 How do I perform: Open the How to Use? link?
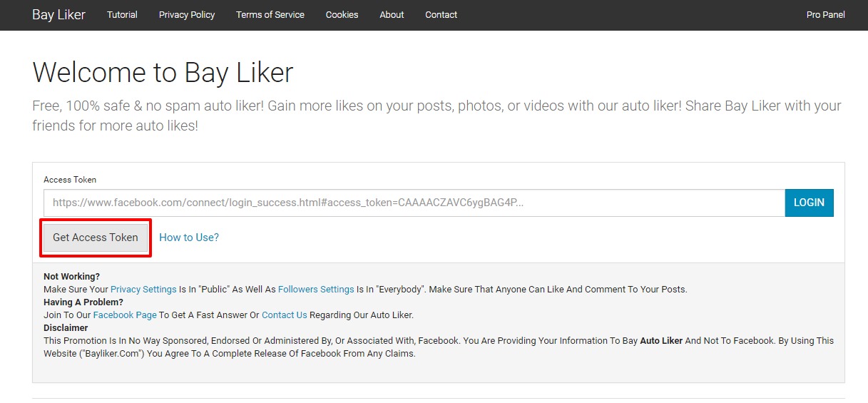click(x=189, y=238)
